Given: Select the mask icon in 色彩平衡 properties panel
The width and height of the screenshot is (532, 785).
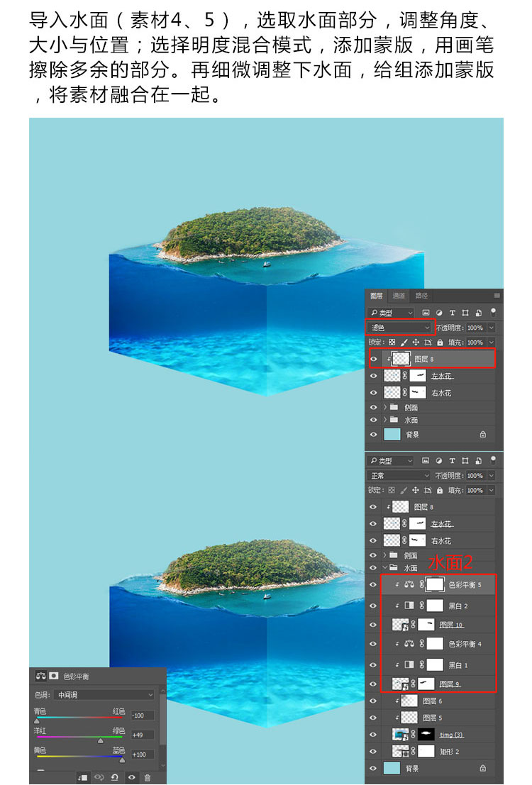Looking at the screenshot, I should (54, 676).
